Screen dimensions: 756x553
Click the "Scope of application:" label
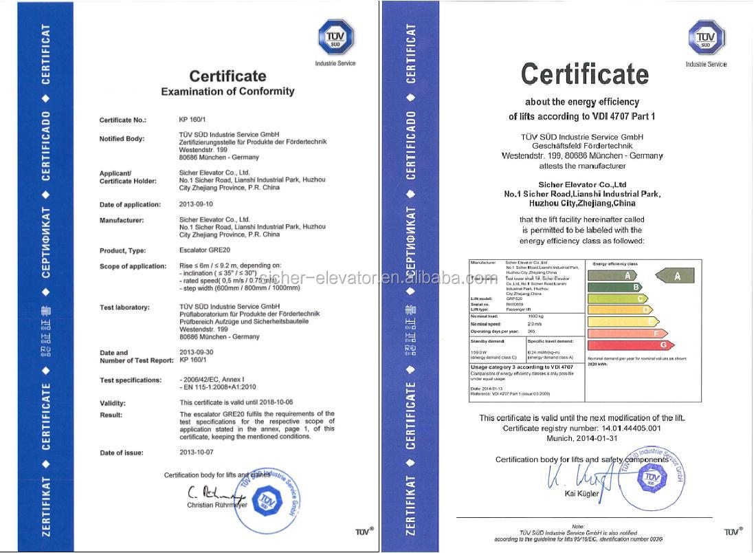pyautogui.click(x=133, y=266)
